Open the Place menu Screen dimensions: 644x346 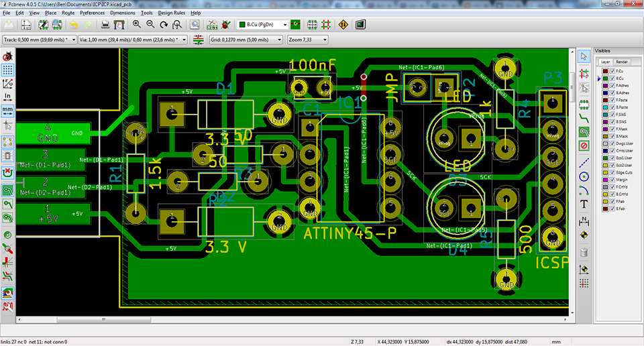(50, 13)
